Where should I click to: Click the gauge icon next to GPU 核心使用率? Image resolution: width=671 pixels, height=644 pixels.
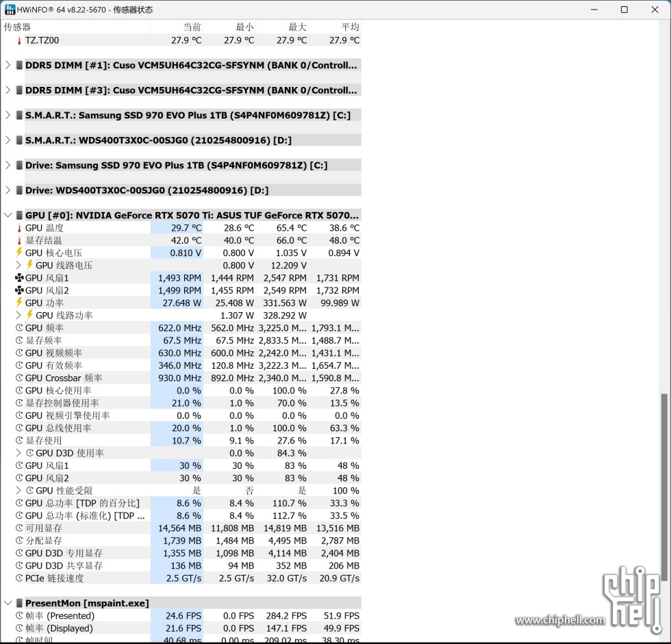[x=19, y=390]
